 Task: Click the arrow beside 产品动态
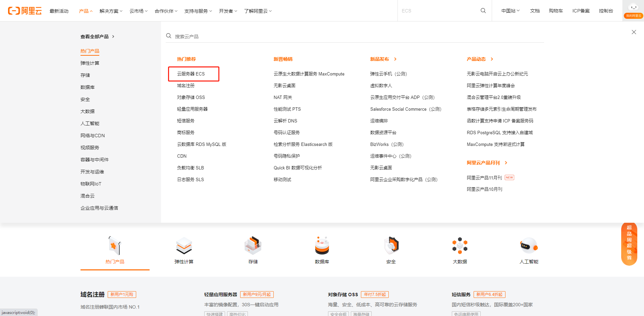point(492,59)
